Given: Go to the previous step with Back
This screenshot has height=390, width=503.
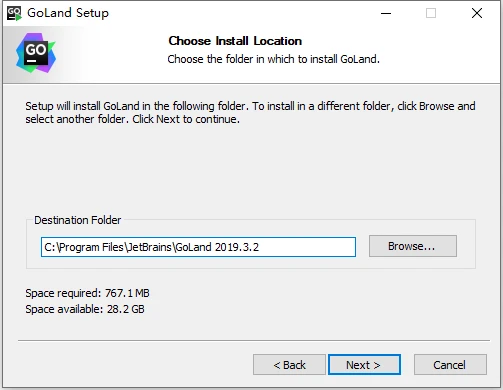Looking at the screenshot, I should pos(289,365).
